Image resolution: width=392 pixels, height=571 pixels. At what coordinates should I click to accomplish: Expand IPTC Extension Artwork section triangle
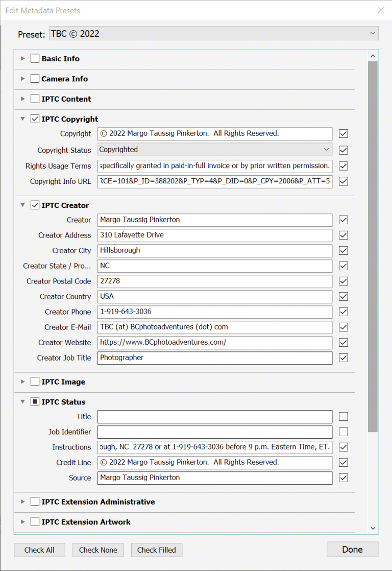tap(23, 521)
